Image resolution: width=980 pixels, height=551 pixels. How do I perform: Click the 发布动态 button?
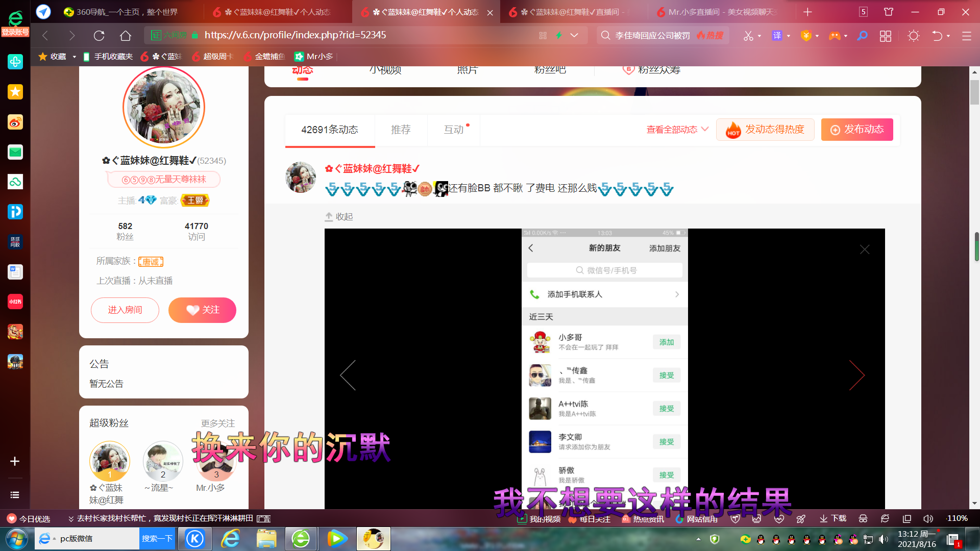(x=857, y=130)
